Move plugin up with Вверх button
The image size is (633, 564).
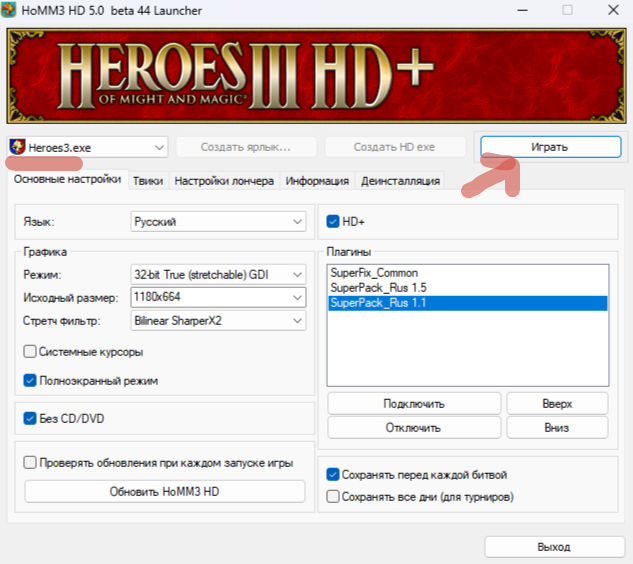point(557,404)
